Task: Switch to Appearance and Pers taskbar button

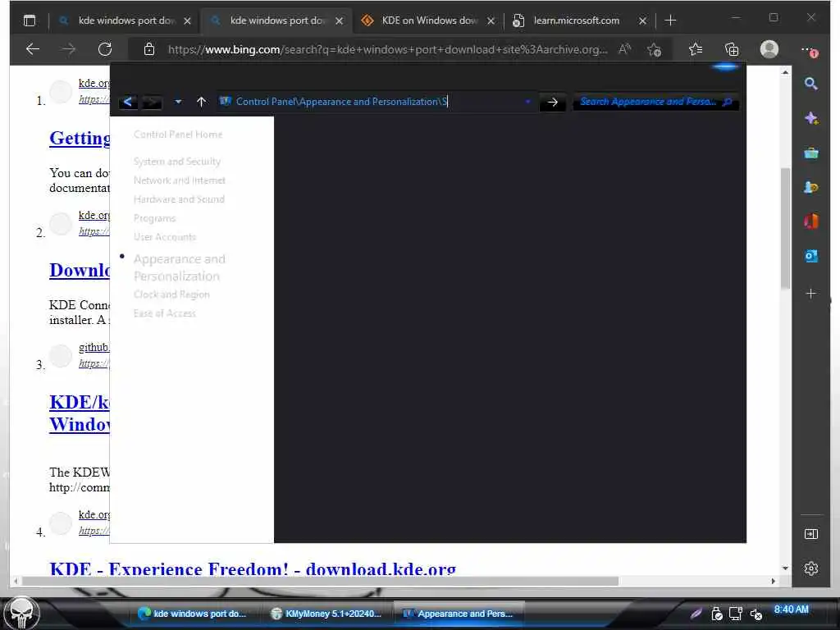Action: [x=459, y=614]
